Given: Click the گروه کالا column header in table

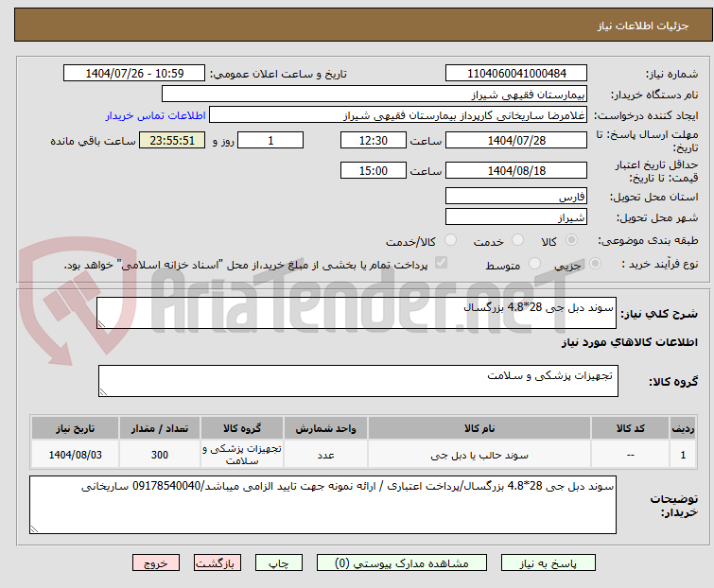Looking at the screenshot, I should 242,429.
